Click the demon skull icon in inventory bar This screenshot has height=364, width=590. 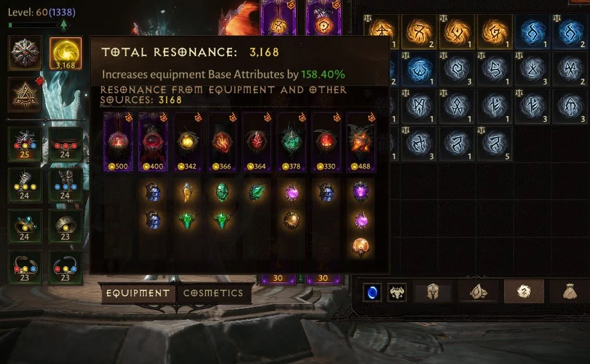[397, 293]
